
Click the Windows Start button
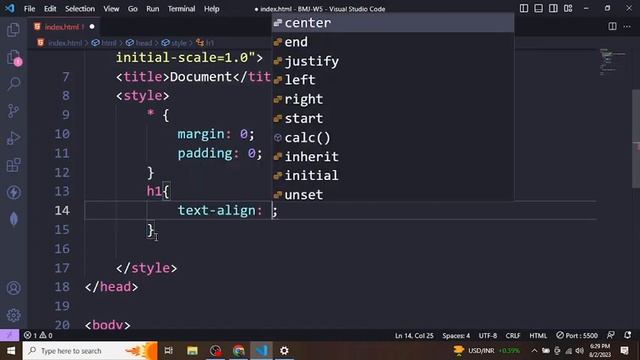click(11, 351)
